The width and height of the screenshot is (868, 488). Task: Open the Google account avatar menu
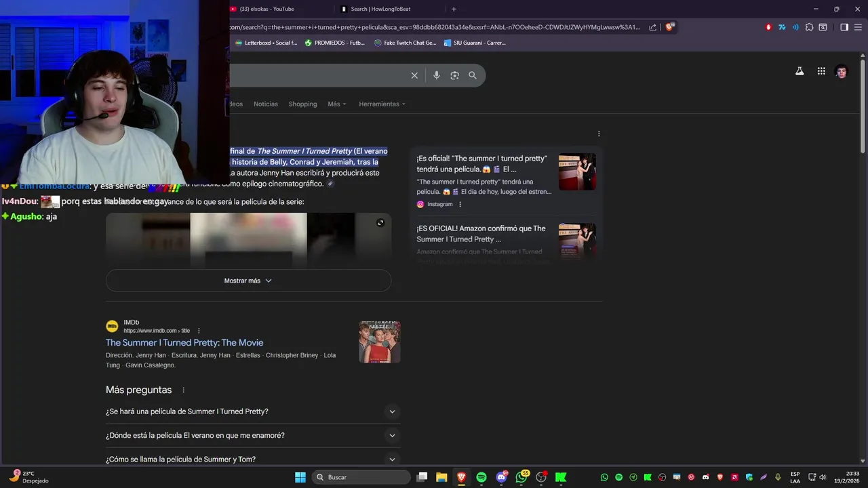[842, 72]
